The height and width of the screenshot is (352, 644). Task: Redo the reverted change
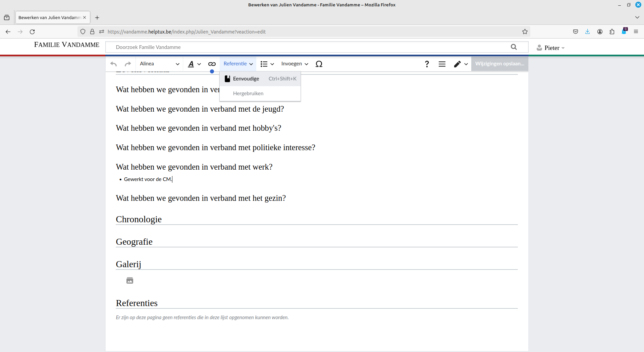point(127,64)
